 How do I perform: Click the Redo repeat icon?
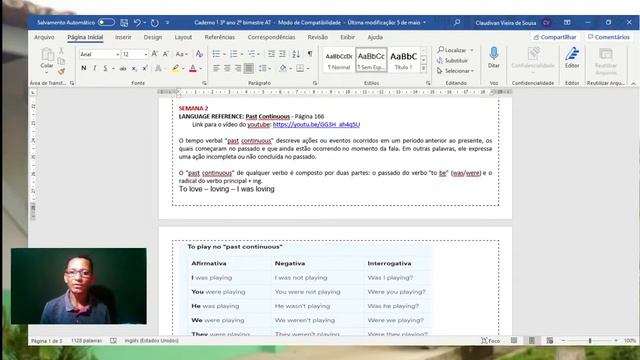(x=155, y=23)
